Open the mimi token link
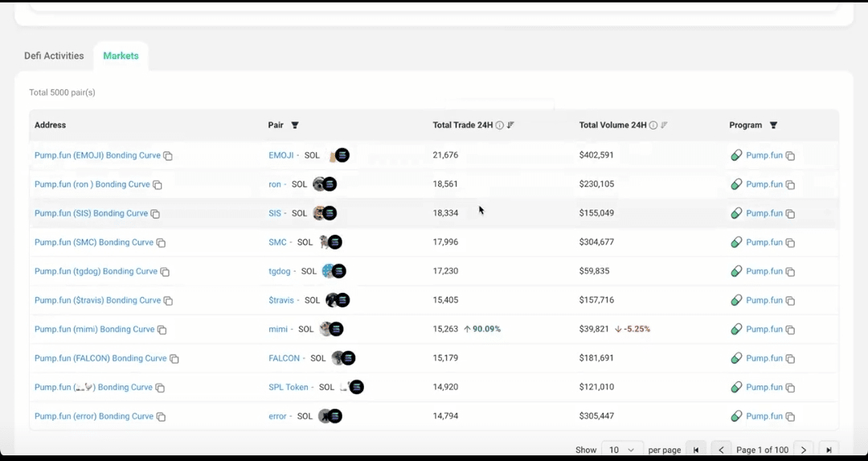The image size is (868, 461). pos(278,328)
